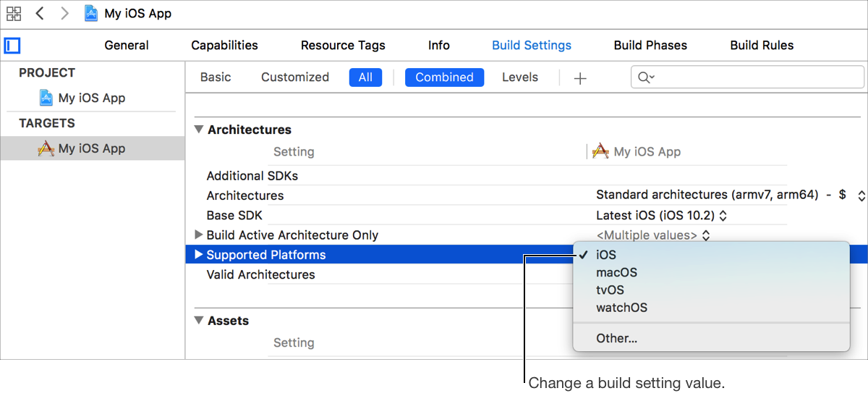Open the Capabilities tab
868x396 pixels.
224,45
